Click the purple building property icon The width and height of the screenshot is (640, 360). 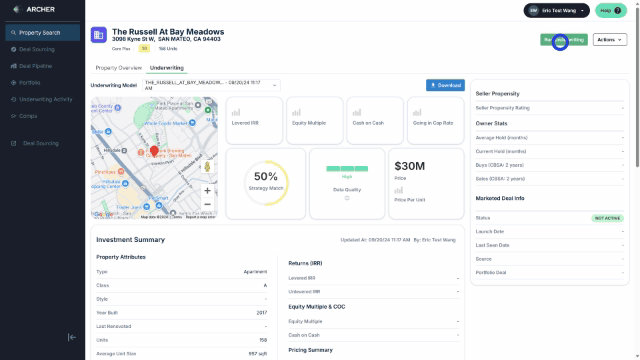99,35
